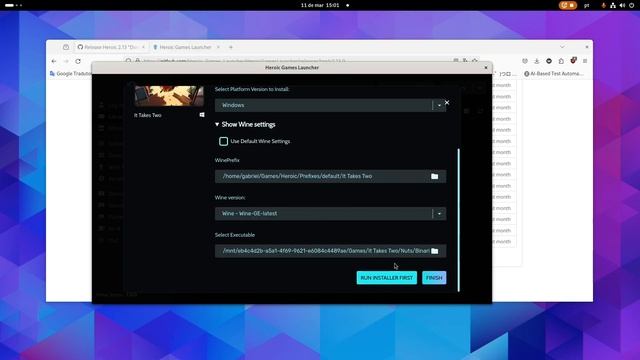Enable Use Default Wine Settings checkbox
Viewport: 640px width, 360px height.
point(223,141)
